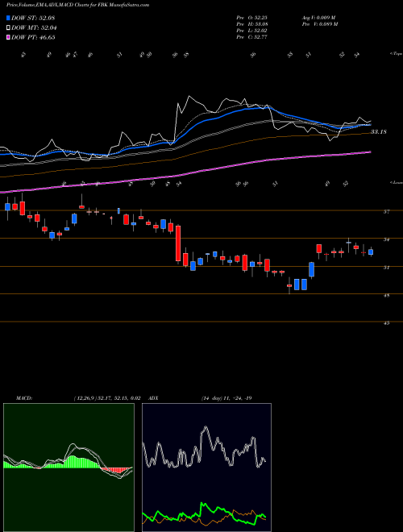Click the 45 price axis label
The width and height of the screenshot is (403, 532).
[386, 323]
